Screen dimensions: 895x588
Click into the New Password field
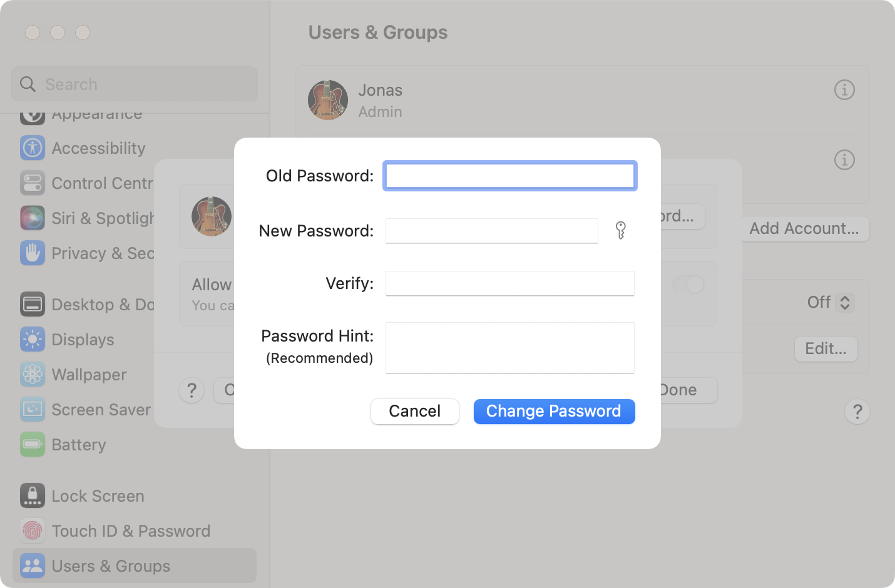491,231
